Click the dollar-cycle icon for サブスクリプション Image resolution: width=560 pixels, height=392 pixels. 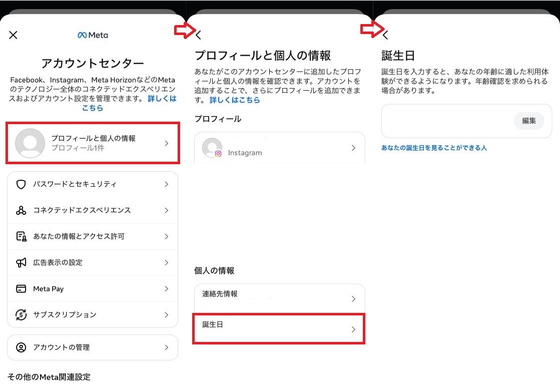[x=21, y=315]
